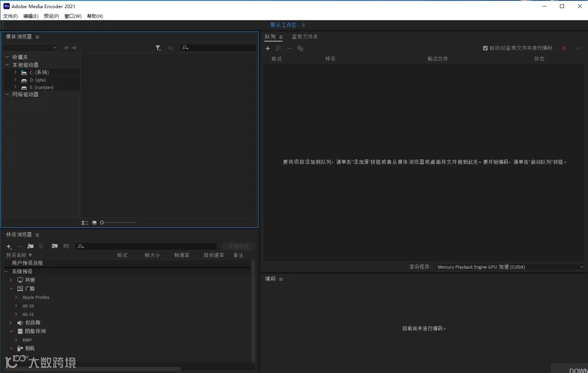This screenshot has height=373, width=588.
Task: Click the 格式 column header in Preset Browser
Action: pyautogui.click(x=122, y=255)
